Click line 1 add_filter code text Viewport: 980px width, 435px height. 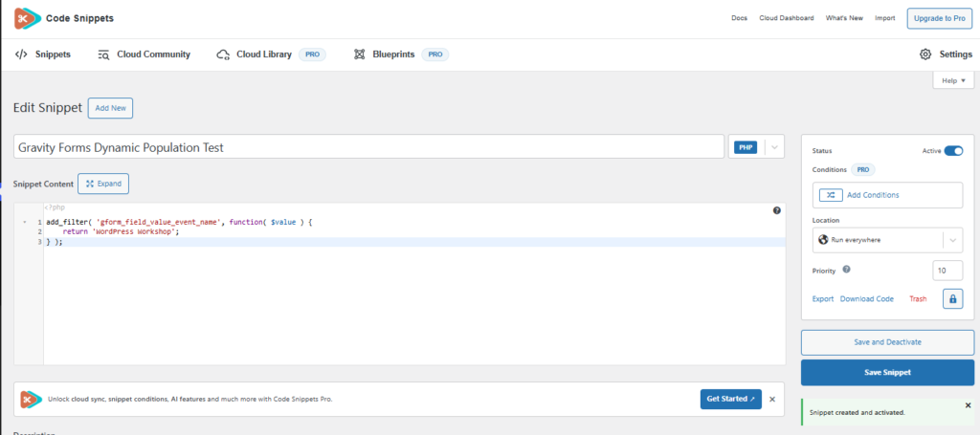(177, 222)
